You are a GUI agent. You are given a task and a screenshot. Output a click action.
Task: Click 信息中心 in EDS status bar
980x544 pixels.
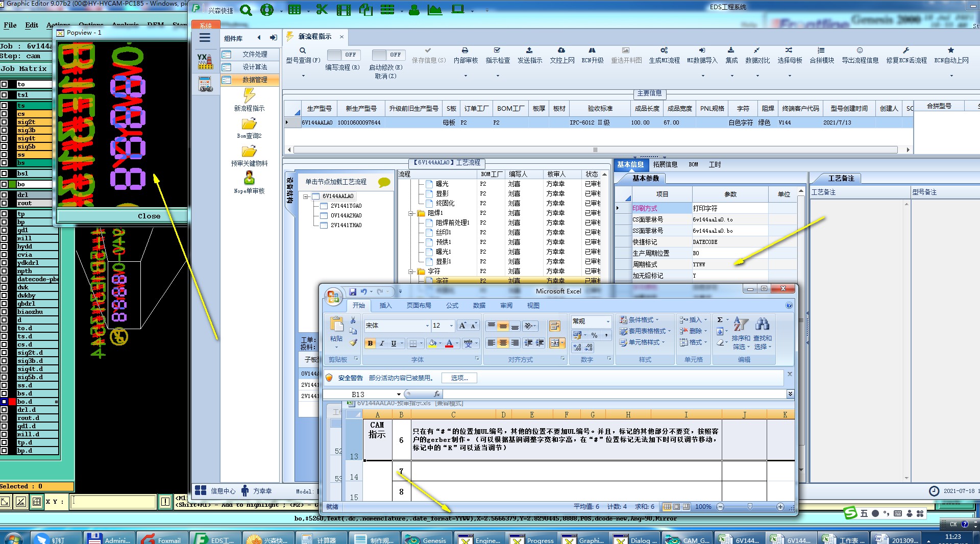pos(216,491)
